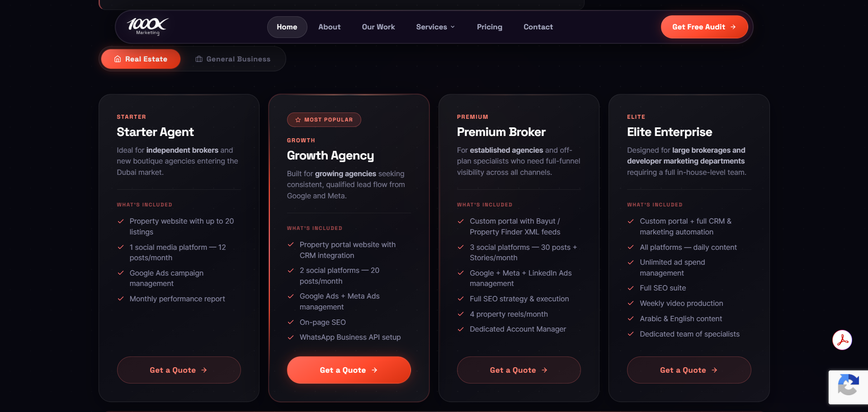Click the 1000X Marketing logo
The width and height of the screenshot is (868, 412).
(x=147, y=26)
